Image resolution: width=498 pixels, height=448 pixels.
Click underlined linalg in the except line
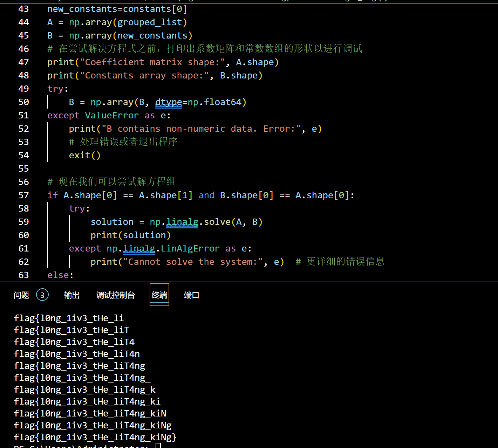click(139, 248)
